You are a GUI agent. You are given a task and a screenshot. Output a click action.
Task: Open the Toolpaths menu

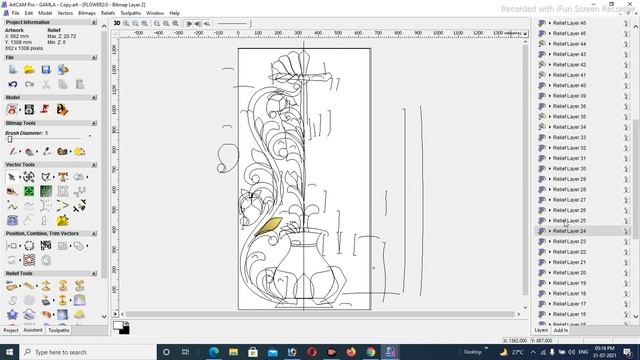click(131, 13)
